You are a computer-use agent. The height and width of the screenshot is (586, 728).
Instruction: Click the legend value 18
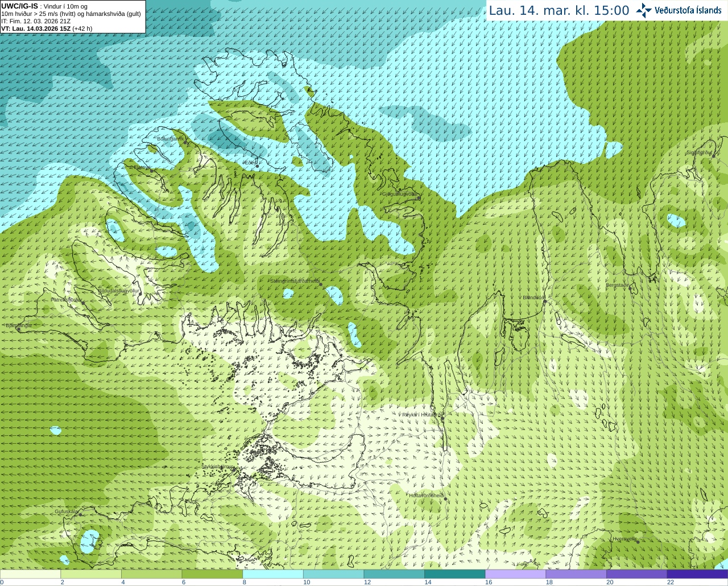tap(549, 582)
